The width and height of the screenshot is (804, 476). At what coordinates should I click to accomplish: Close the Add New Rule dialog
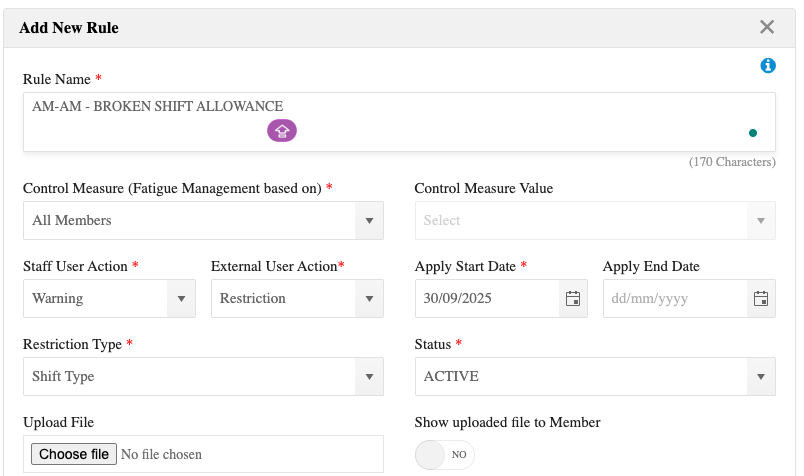pos(767,27)
